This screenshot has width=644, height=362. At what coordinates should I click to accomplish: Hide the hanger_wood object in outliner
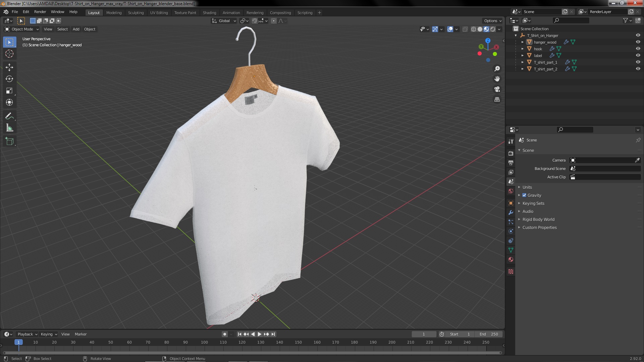(638, 42)
